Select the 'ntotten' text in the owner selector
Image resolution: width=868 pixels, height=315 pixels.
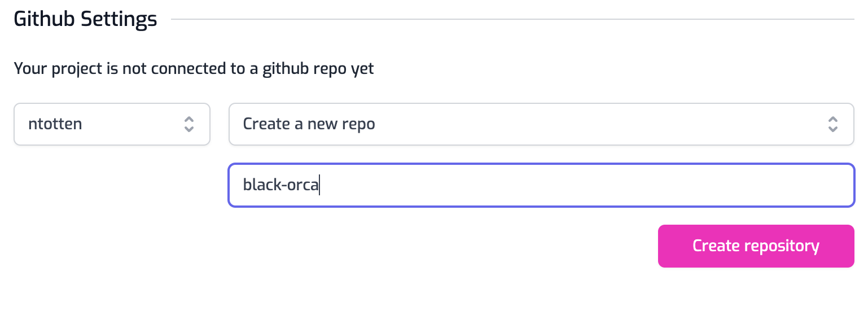tap(55, 124)
